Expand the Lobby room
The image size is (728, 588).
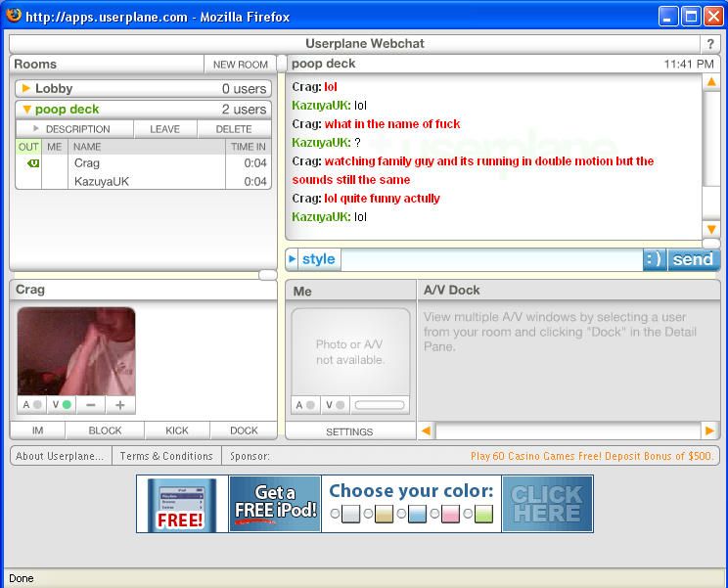tap(26, 88)
